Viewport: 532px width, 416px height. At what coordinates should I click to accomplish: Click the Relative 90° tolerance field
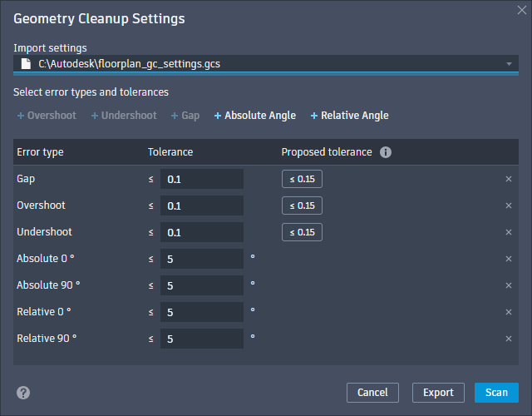[x=201, y=339]
